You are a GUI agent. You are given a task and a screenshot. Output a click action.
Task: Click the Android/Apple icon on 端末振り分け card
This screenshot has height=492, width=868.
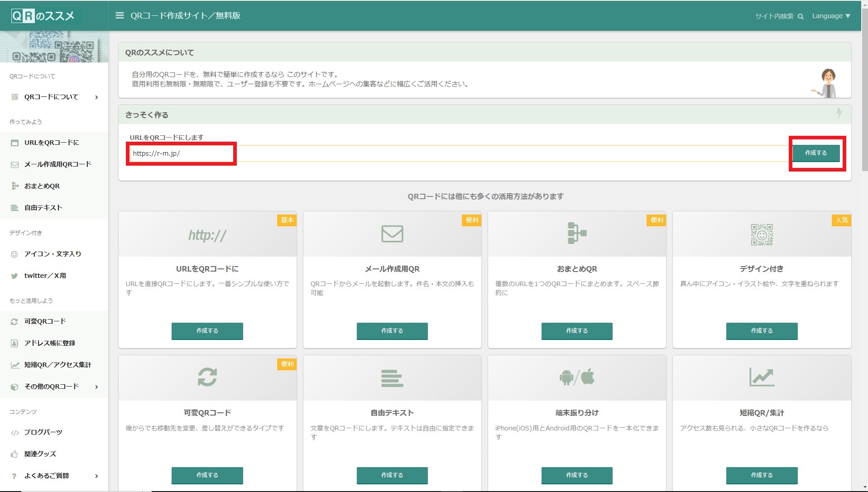pyautogui.click(x=576, y=377)
